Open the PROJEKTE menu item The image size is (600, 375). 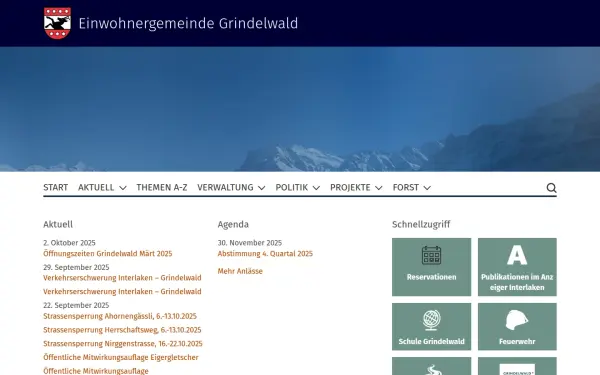(x=350, y=188)
